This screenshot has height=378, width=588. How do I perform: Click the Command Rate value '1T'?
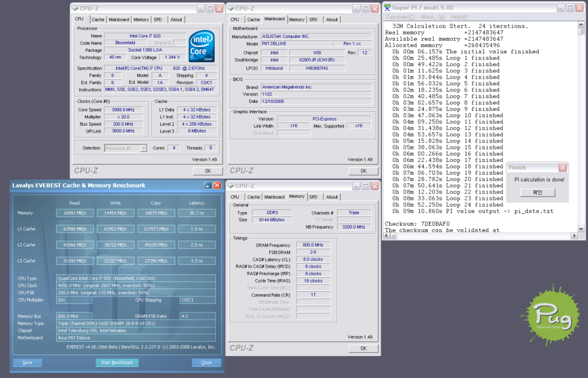pos(313,295)
